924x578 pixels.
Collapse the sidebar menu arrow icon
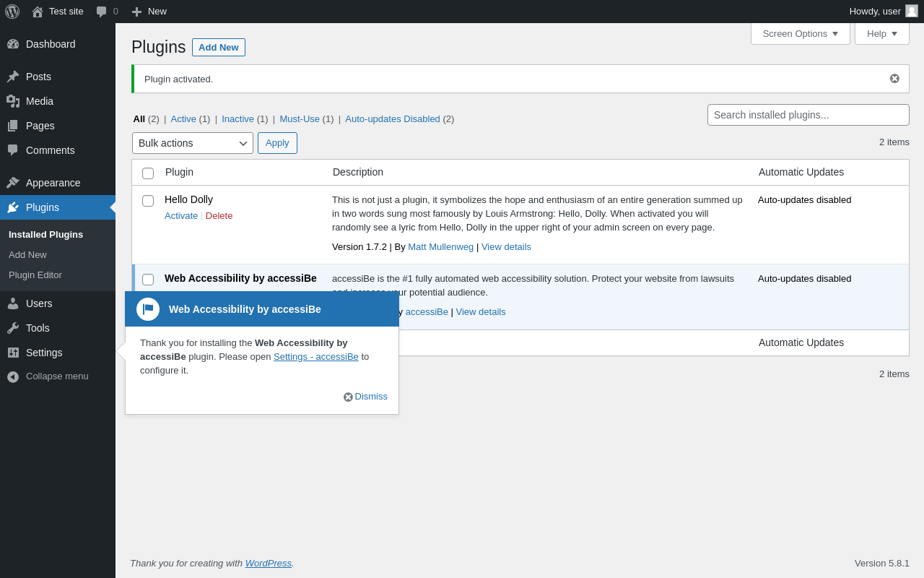click(x=13, y=376)
